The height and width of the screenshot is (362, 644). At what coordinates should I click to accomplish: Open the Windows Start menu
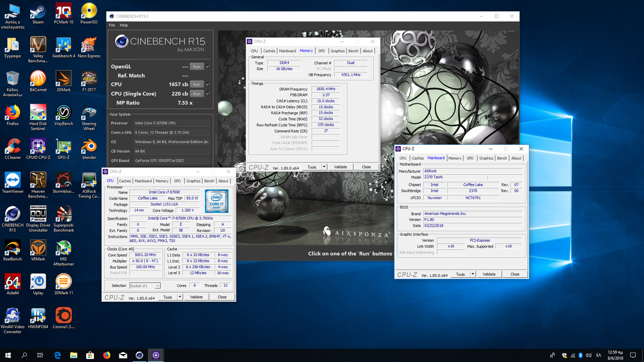pos(8,355)
